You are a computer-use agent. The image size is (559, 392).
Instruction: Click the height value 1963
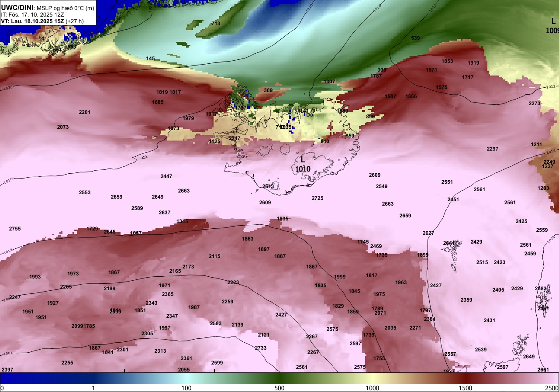[x=401, y=282]
